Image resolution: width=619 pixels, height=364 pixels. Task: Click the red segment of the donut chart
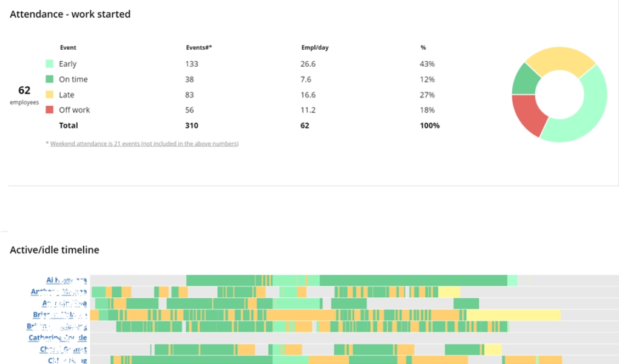(526, 115)
